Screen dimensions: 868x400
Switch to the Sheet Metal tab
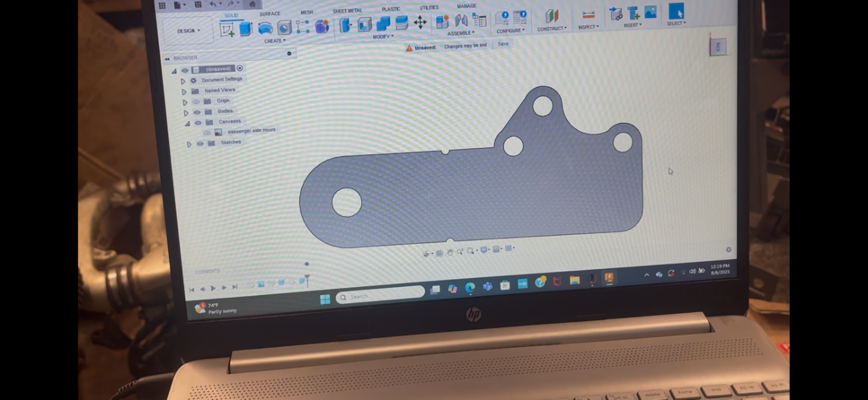click(347, 11)
